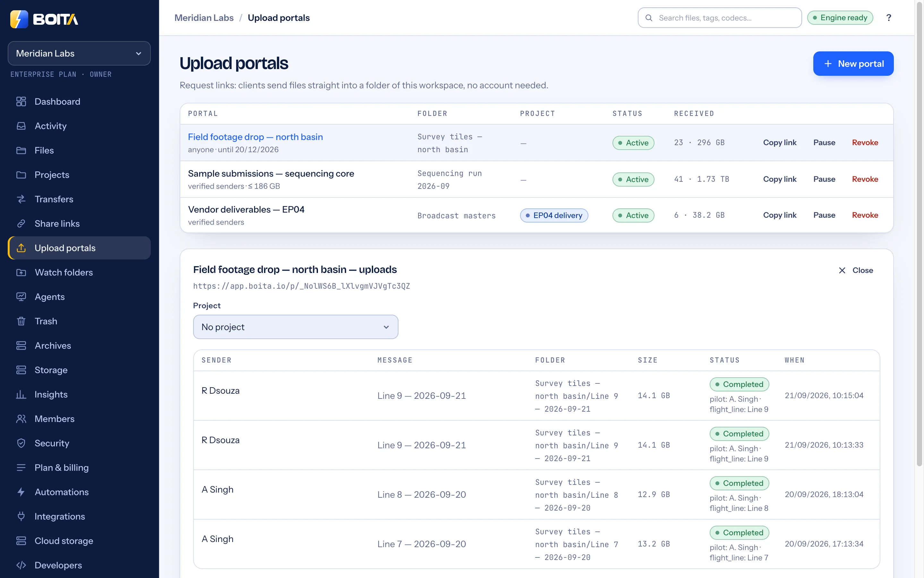The height and width of the screenshot is (578, 924).
Task: Open help via question mark icon
Action: click(x=888, y=18)
